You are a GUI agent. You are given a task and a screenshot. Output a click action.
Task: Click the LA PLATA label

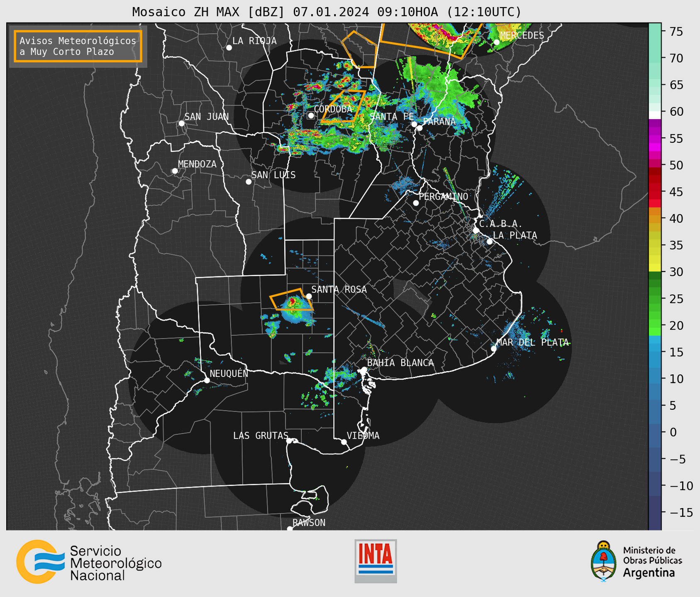(x=515, y=235)
